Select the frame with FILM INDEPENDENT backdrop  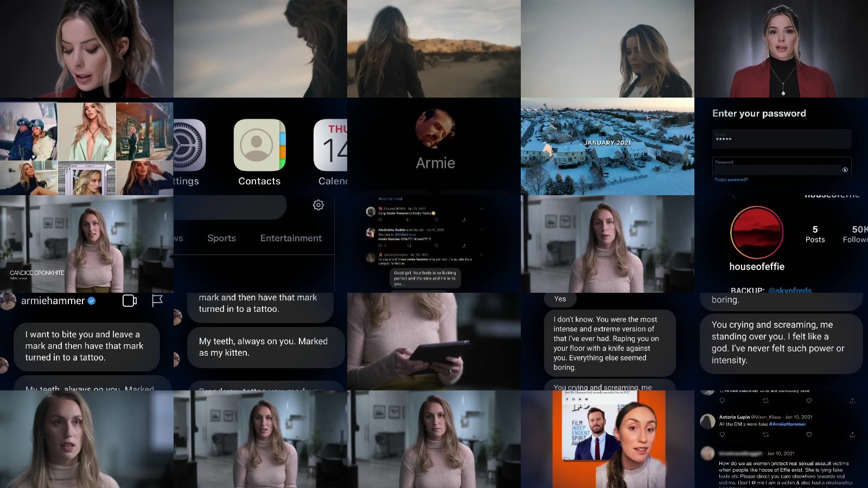608,439
